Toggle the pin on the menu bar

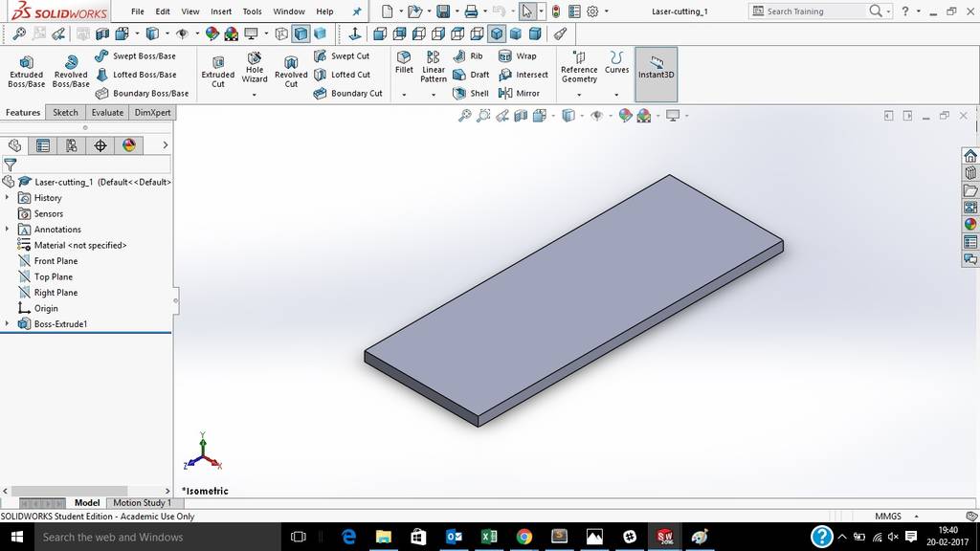click(357, 11)
